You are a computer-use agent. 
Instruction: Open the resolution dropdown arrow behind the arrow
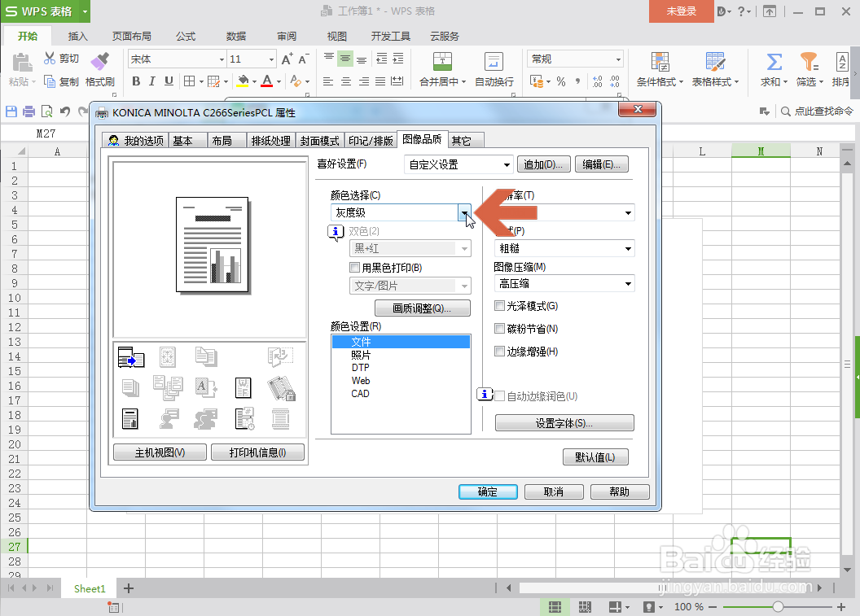pyautogui.click(x=628, y=212)
